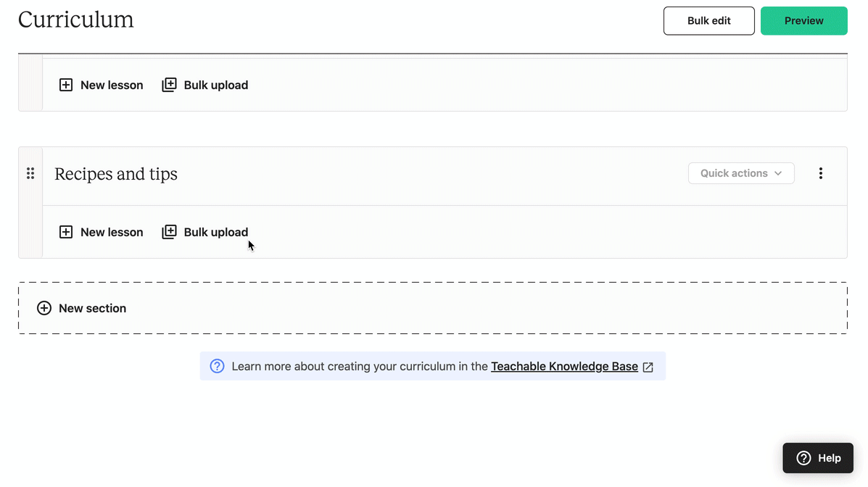Click the Quick actions chevron arrow
This screenshot has height=487, width=868.
pyautogui.click(x=778, y=173)
